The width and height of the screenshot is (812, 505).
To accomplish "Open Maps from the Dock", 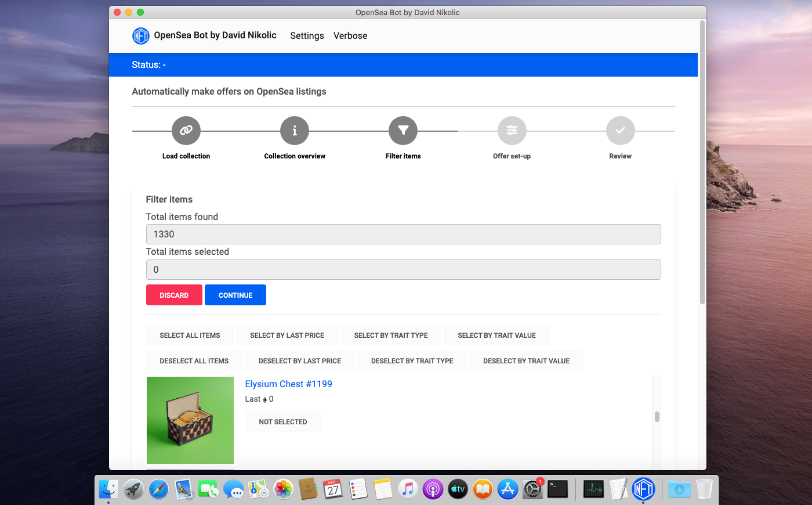I will (259, 489).
